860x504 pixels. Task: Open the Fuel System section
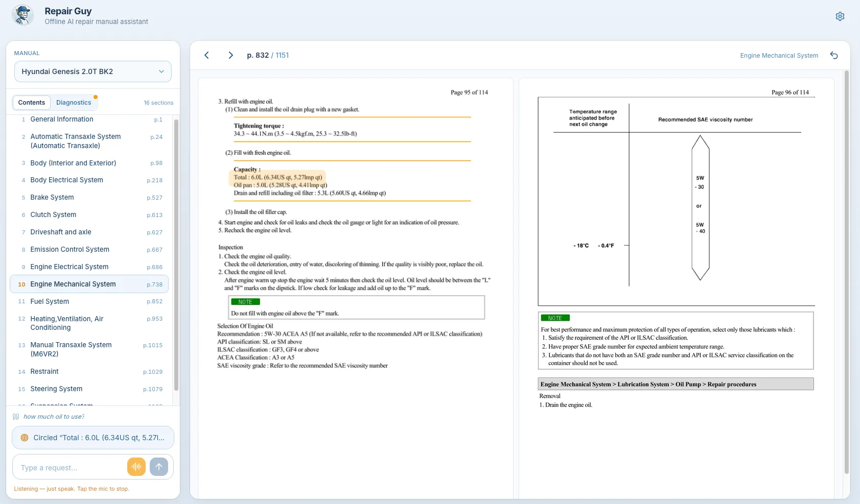pyautogui.click(x=89, y=301)
